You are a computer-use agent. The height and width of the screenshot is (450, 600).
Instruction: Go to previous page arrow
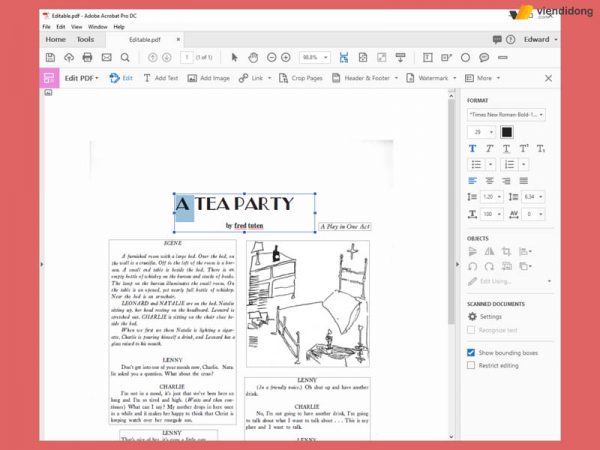click(x=152, y=58)
